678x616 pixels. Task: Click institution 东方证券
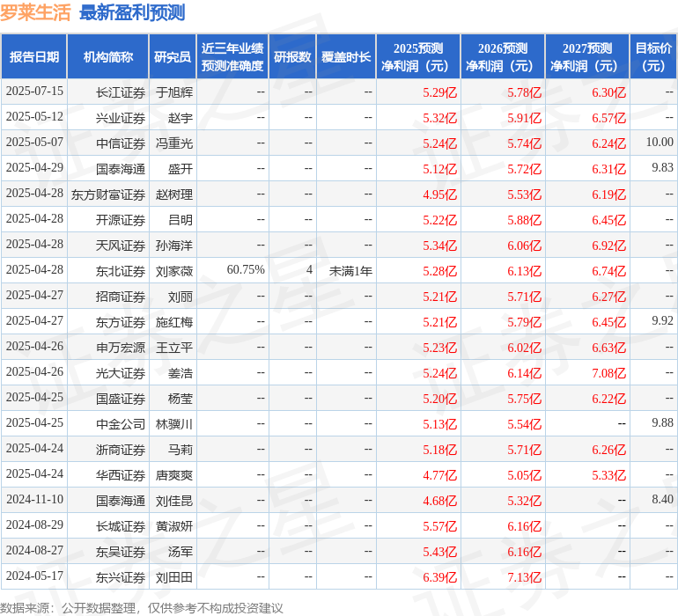point(121,322)
